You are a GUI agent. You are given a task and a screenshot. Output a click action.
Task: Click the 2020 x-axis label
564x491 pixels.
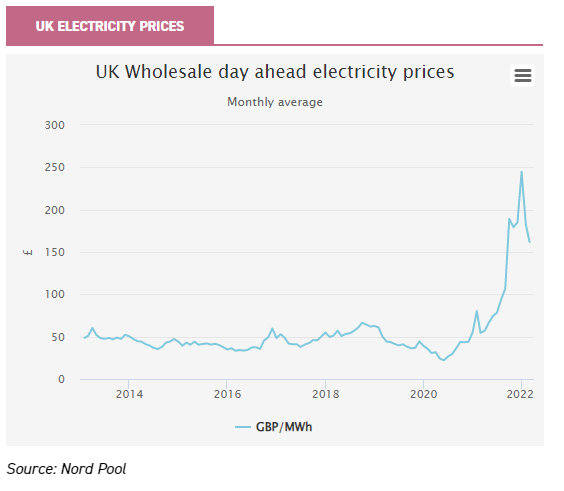(x=424, y=394)
